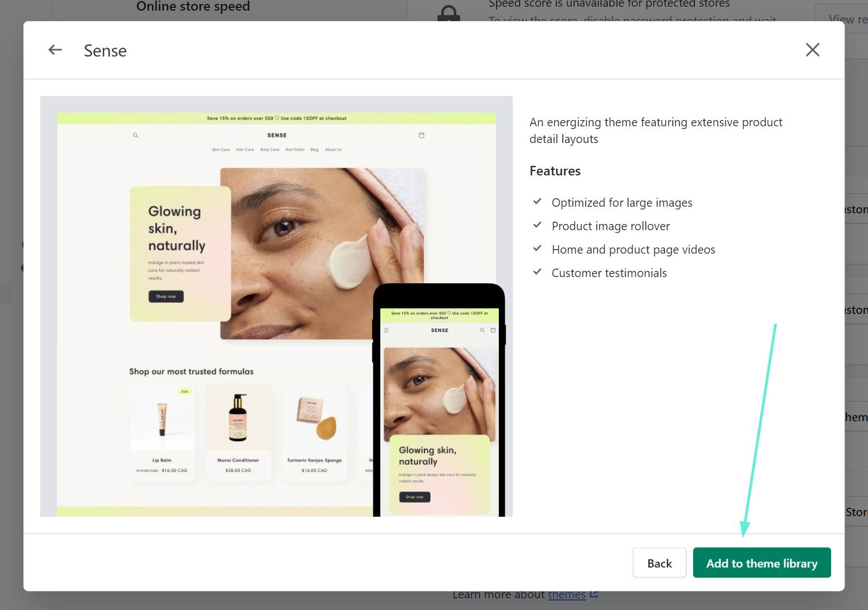Click the search magnifier in desktop preview
This screenshot has height=610, width=868.
tap(135, 135)
